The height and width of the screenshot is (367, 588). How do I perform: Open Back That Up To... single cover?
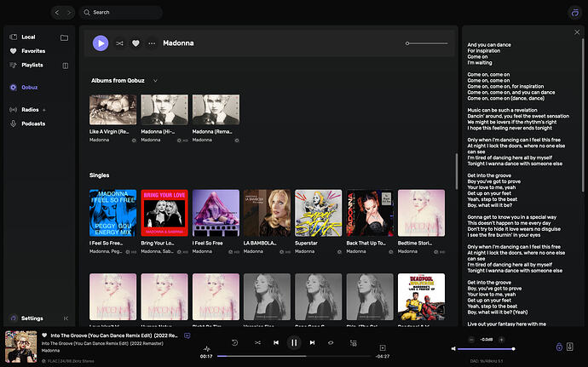(370, 213)
